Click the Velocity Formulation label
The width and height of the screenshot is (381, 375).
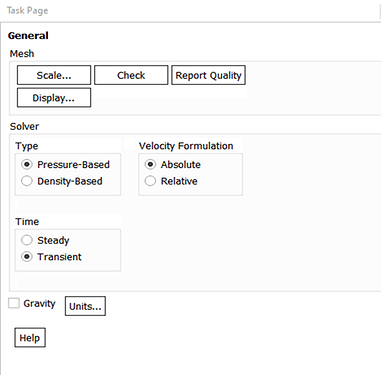click(186, 146)
